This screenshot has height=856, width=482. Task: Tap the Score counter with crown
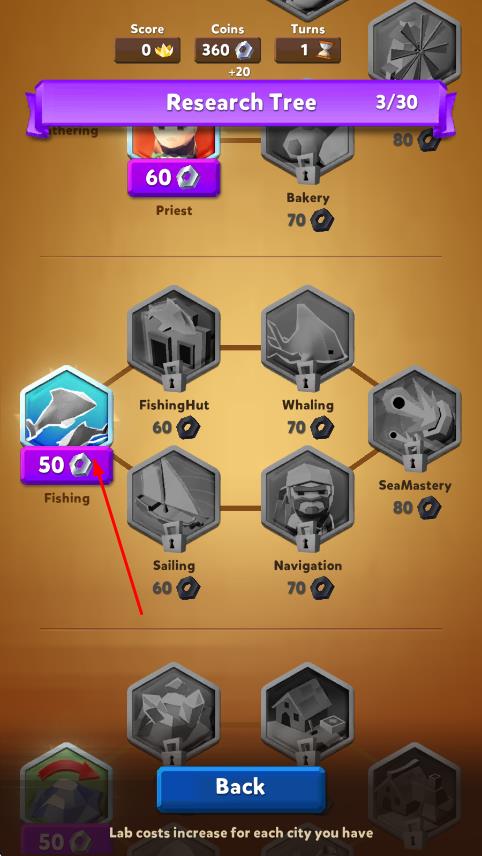147,50
